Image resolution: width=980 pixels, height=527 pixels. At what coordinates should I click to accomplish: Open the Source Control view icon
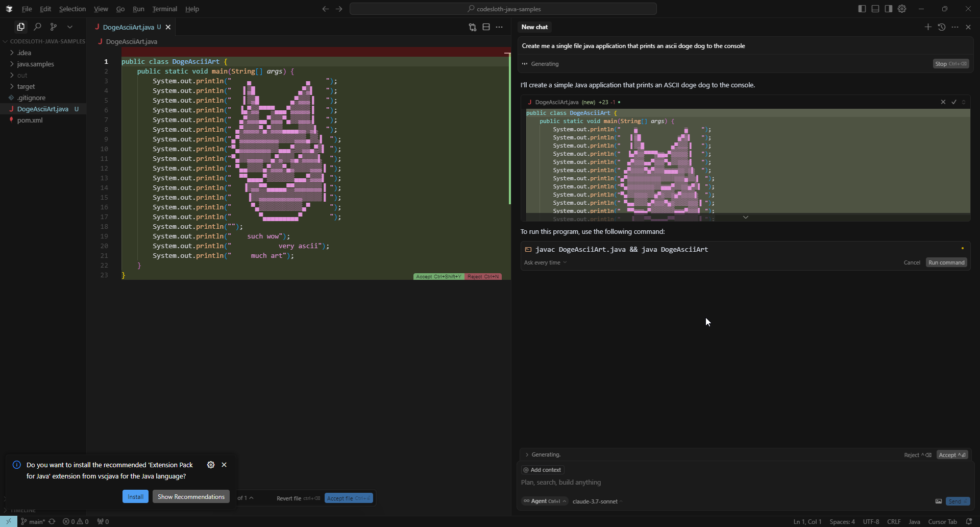click(x=54, y=27)
